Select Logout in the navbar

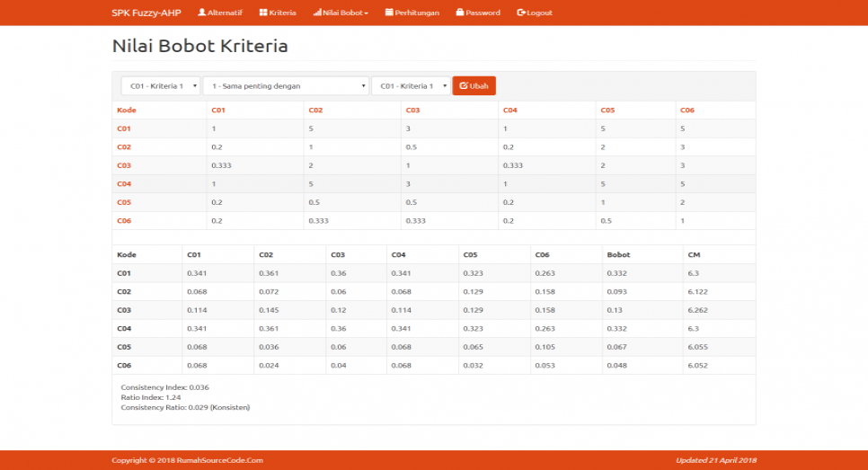[535, 13]
